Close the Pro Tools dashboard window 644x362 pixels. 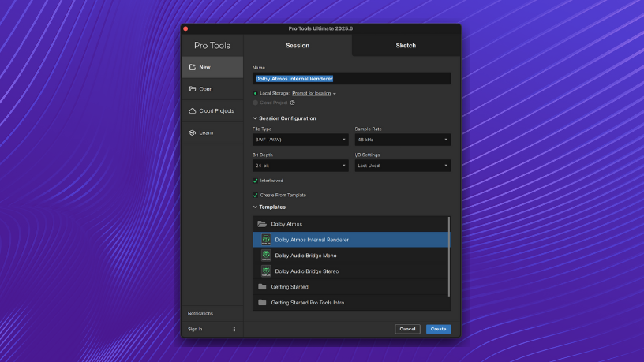185,28
